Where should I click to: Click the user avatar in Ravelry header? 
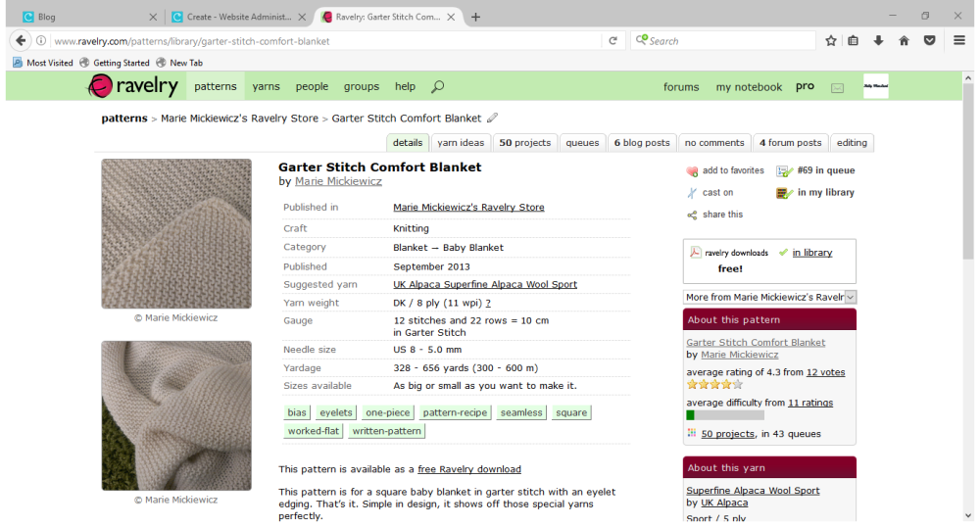875,86
